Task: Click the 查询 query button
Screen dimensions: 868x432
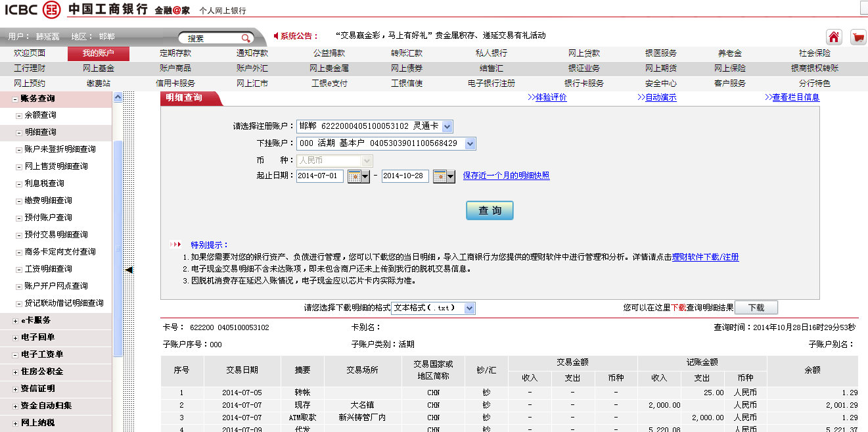Action: click(490, 210)
